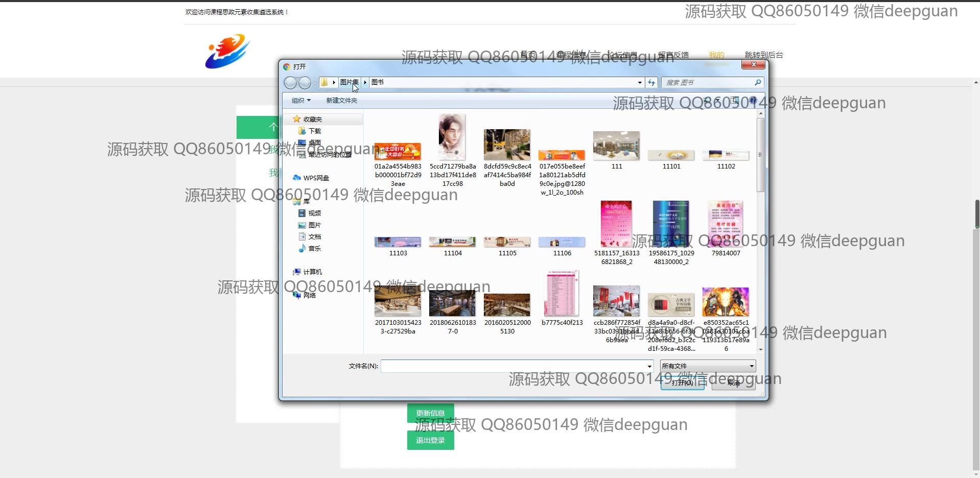Click the magnifier icon in the search box
The image size is (980, 478).
[x=758, y=82]
